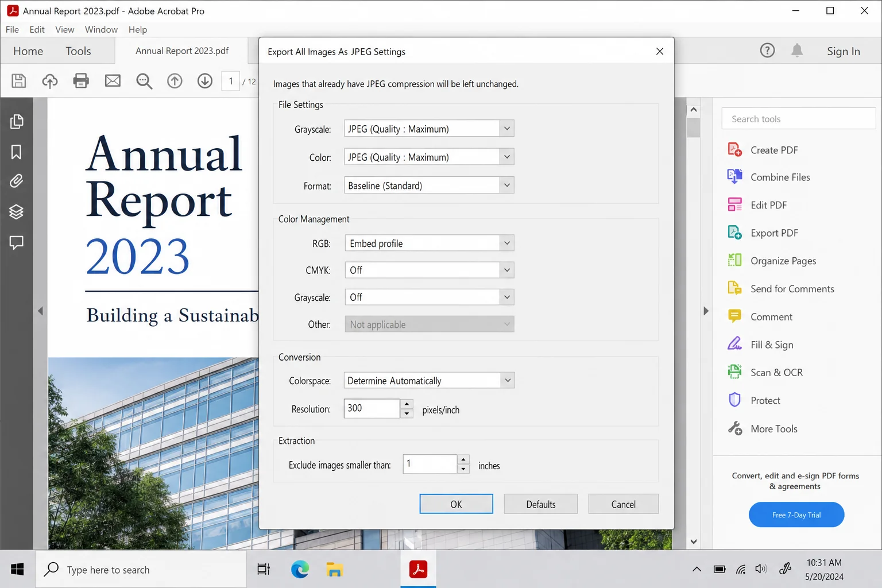Open the Edit menu

point(37,29)
